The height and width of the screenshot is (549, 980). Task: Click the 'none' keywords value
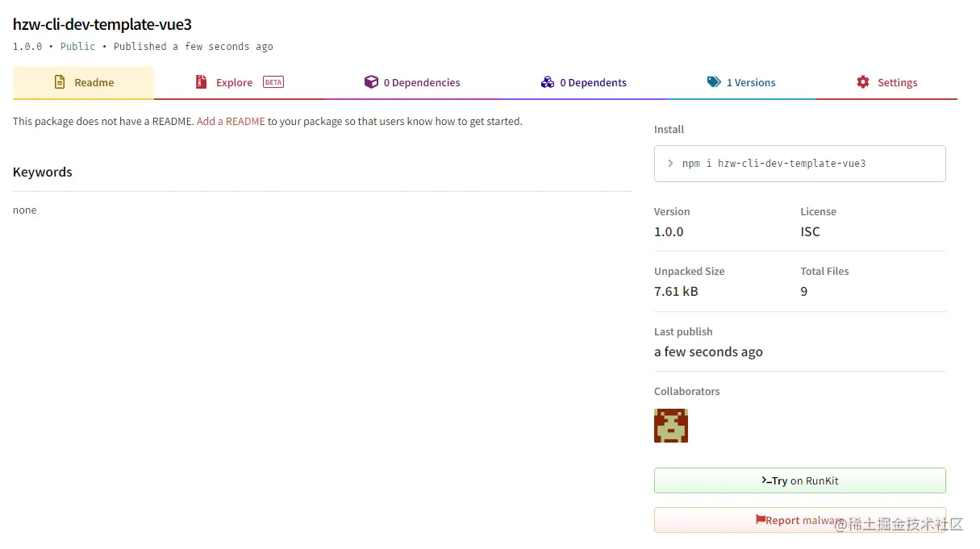click(25, 210)
